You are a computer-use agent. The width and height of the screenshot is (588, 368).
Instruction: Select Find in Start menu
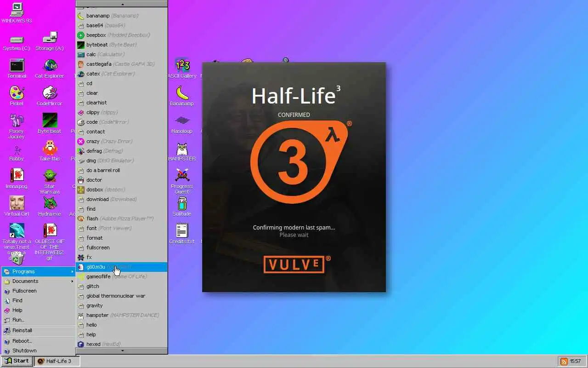pos(39,300)
